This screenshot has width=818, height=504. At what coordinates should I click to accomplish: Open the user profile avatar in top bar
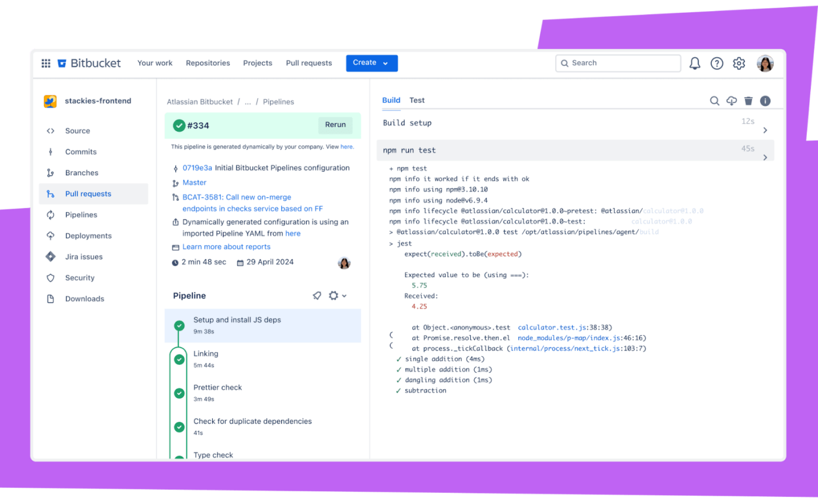pyautogui.click(x=765, y=63)
